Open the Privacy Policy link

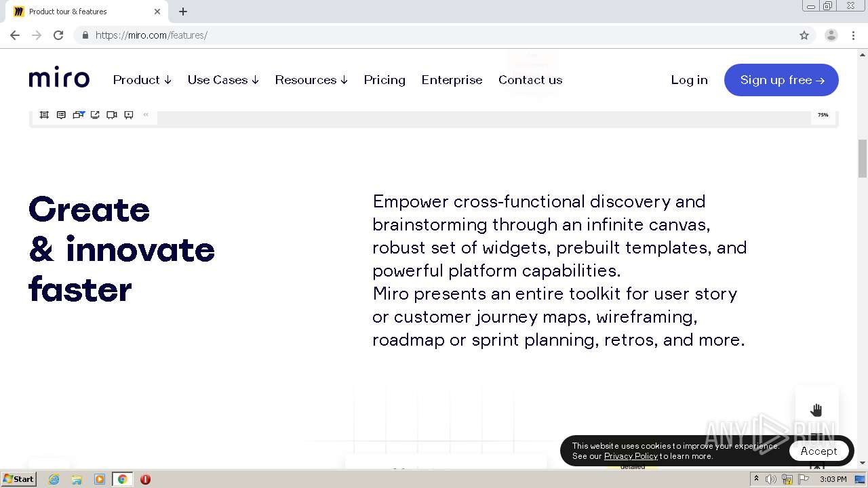point(631,456)
